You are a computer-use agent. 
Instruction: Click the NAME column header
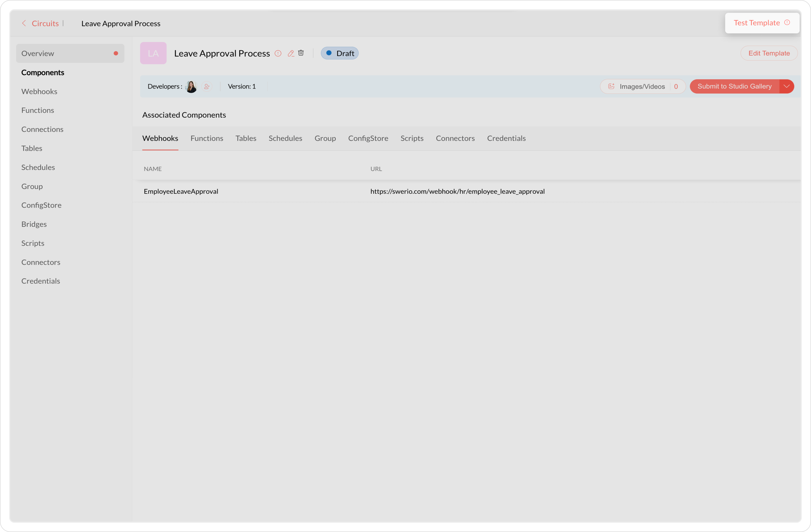pos(153,169)
